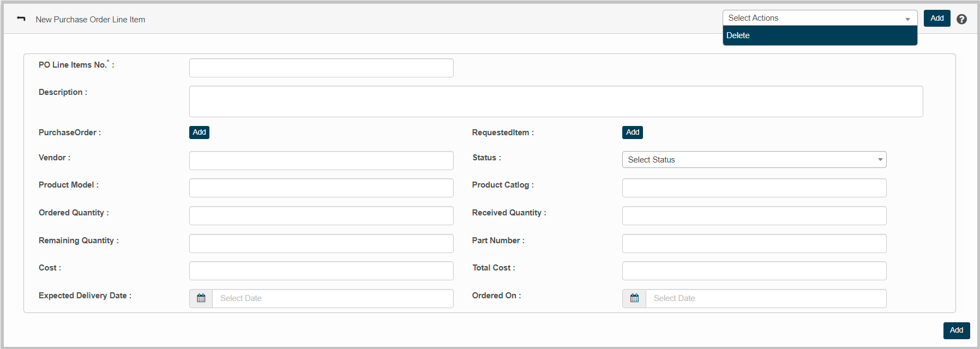Focus the PO Line Items No. field
The width and height of the screenshot is (980, 349).
321,68
